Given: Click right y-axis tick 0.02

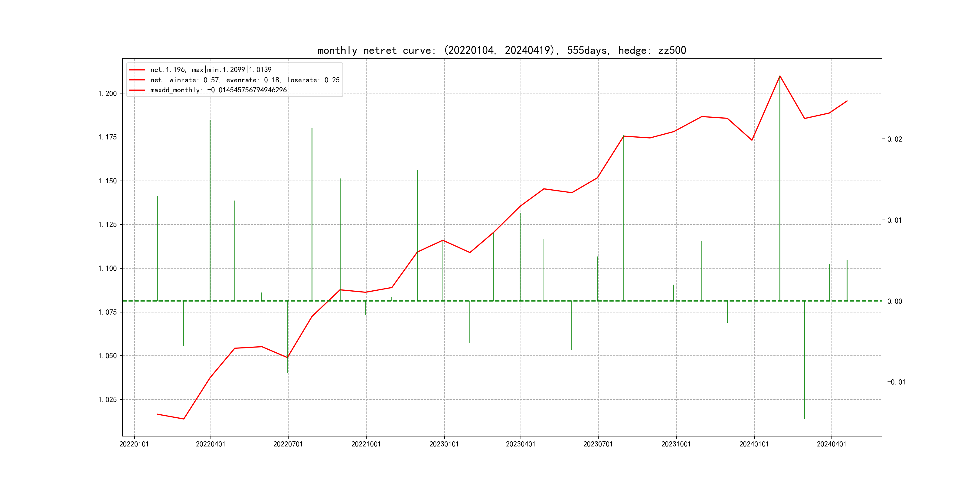Looking at the screenshot, I should 894,139.
